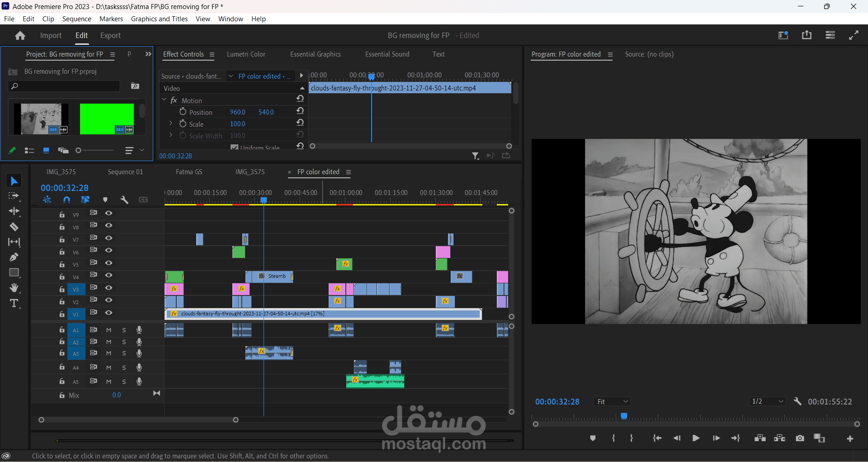868x462 pixels.
Task: Open the Effect Controls panel menu
Action: coord(212,54)
